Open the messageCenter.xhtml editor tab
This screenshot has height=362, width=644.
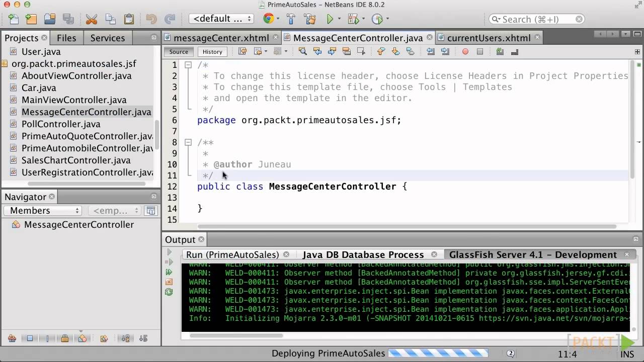[221, 38]
